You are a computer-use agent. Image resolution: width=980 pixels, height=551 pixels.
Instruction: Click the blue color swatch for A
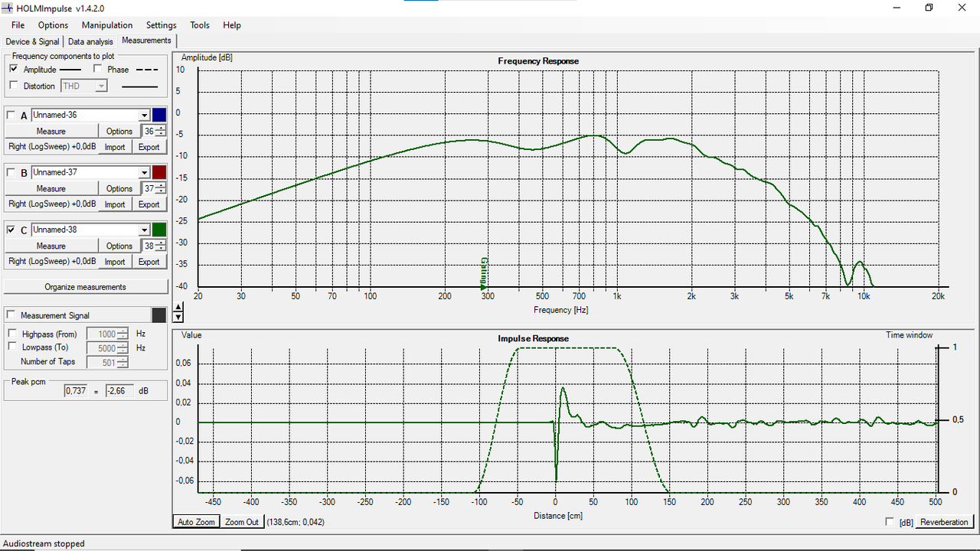tap(159, 116)
